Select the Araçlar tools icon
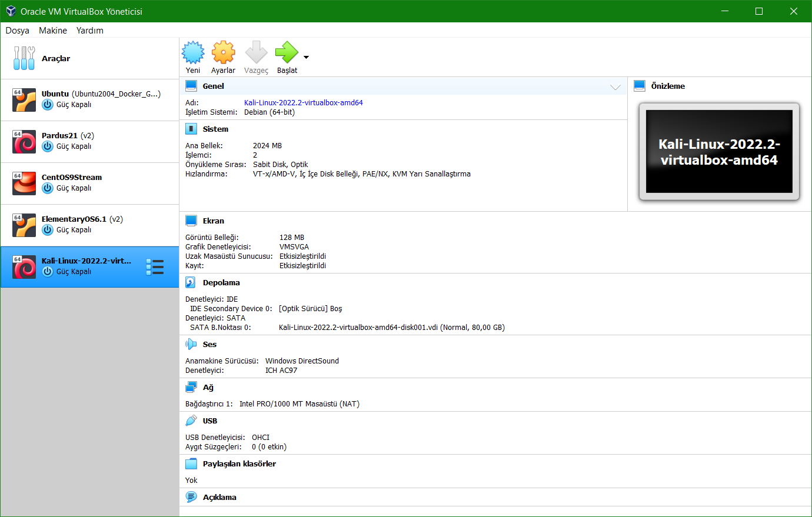812x517 pixels. click(24, 58)
